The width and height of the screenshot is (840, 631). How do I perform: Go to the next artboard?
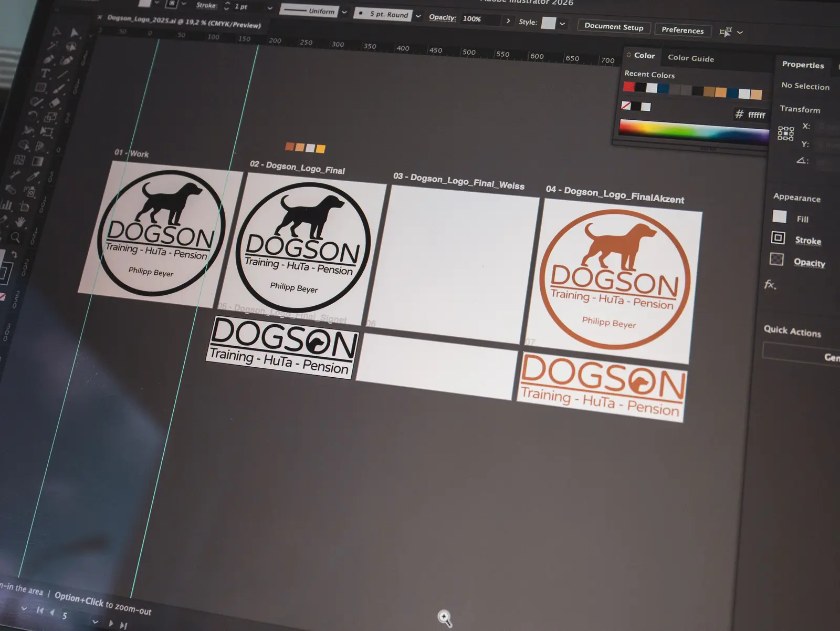click(111, 623)
